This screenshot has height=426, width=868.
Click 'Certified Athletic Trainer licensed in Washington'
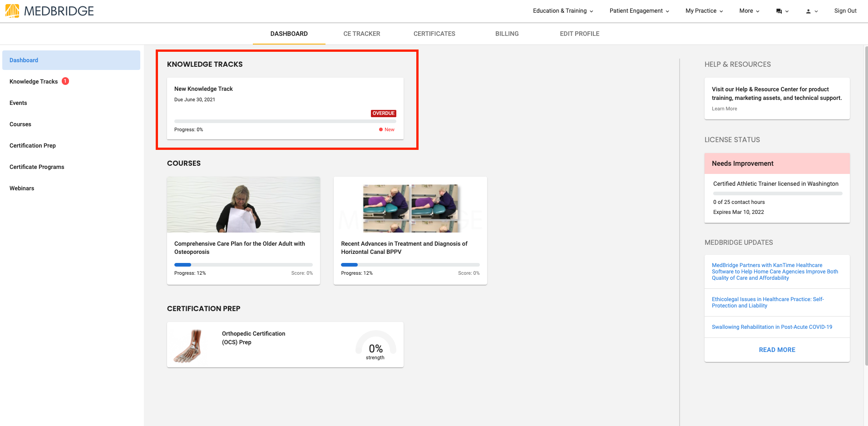click(x=776, y=184)
